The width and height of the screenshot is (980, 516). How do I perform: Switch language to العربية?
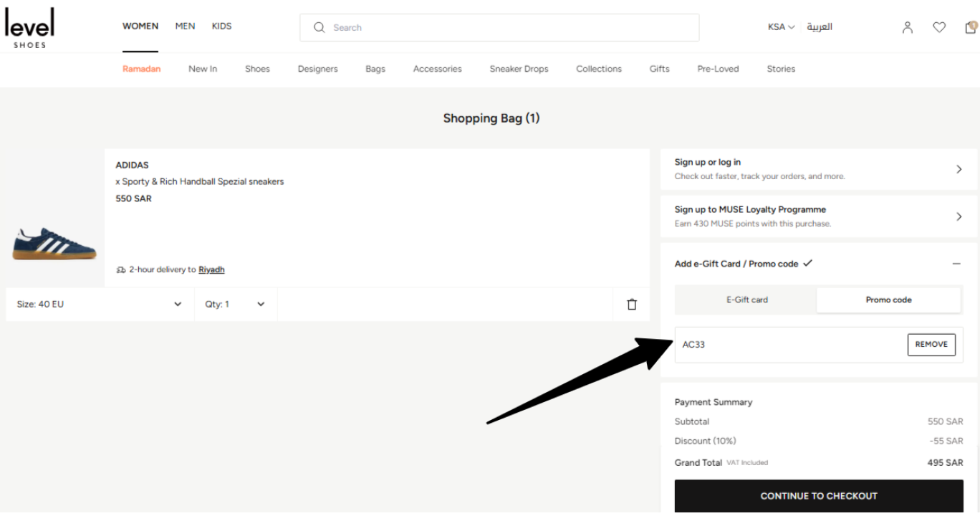820,27
